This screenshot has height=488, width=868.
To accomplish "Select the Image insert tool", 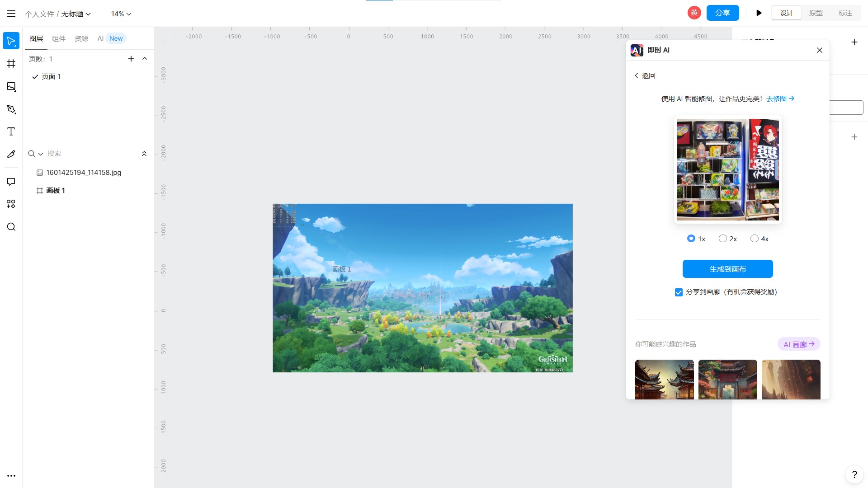I will click(x=11, y=86).
